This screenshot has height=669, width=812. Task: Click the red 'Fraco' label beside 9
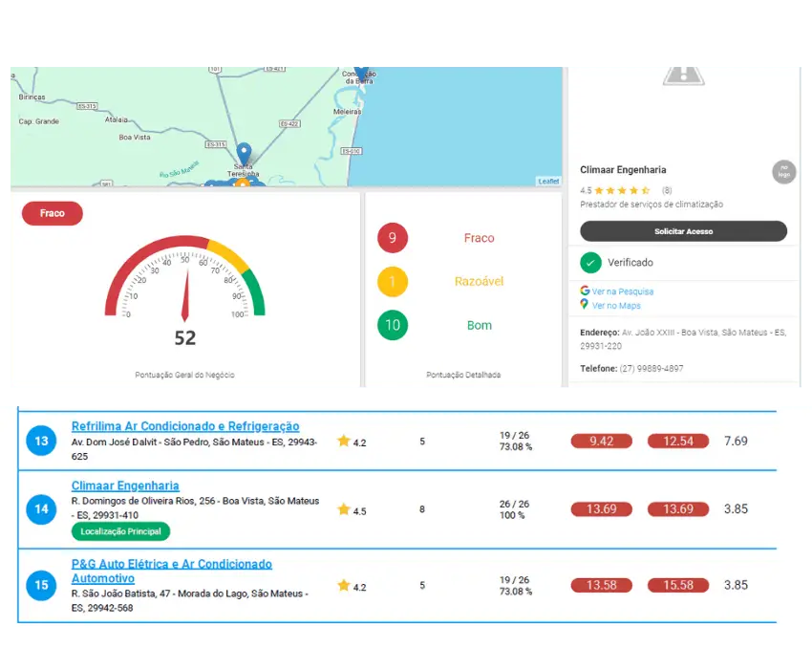479,238
